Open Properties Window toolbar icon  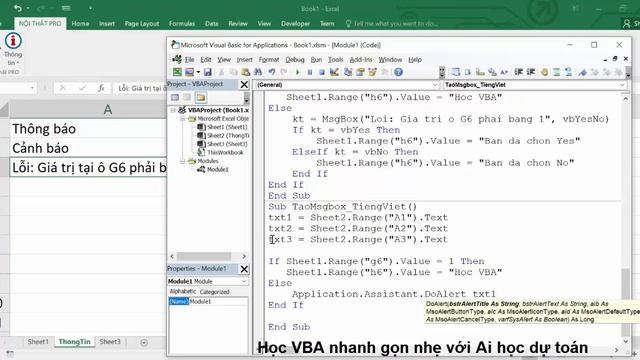[x=360, y=72]
